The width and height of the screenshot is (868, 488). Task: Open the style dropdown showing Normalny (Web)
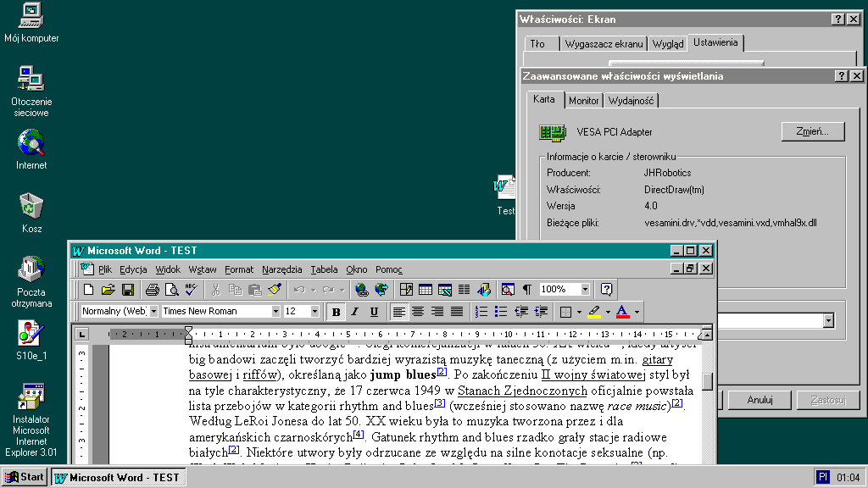point(154,312)
